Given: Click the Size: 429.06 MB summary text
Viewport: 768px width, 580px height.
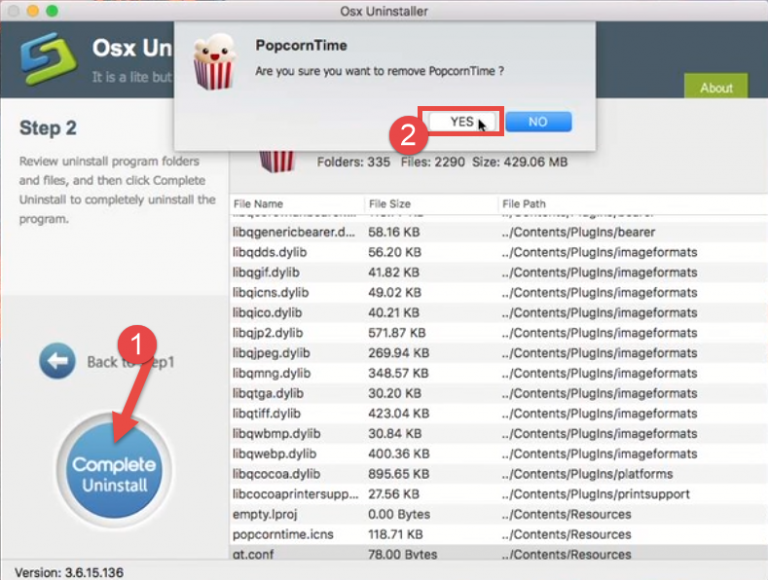Looking at the screenshot, I should tap(520, 162).
